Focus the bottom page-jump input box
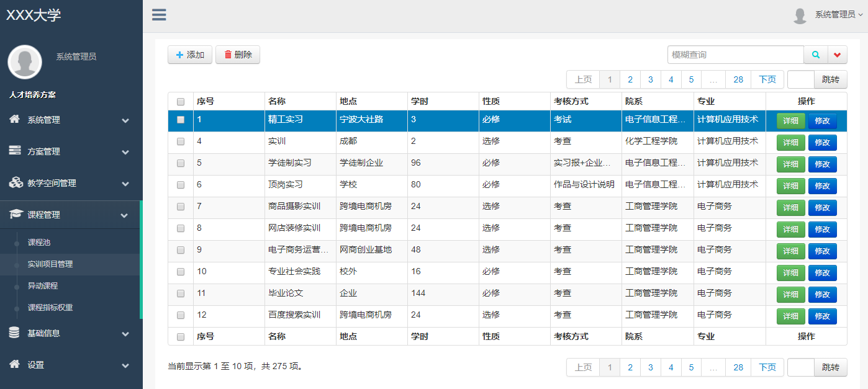The width and height of the screenshot is (868, 389). click(801, 367)
